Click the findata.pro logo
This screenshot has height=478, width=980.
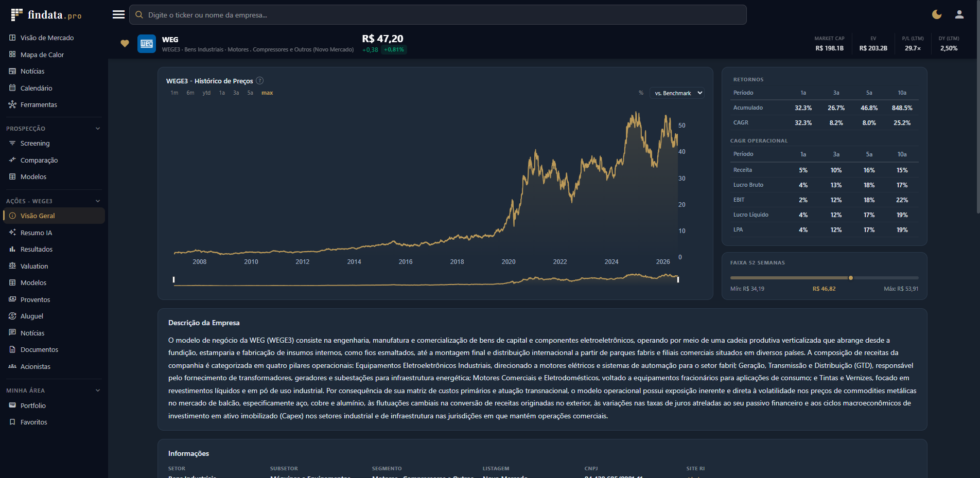tap(46, 15)
